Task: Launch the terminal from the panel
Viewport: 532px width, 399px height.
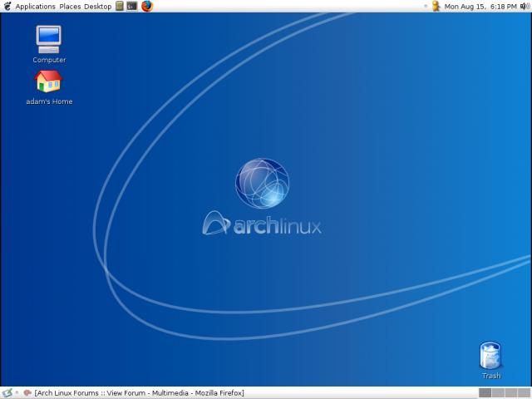Action: pos(132,6)
